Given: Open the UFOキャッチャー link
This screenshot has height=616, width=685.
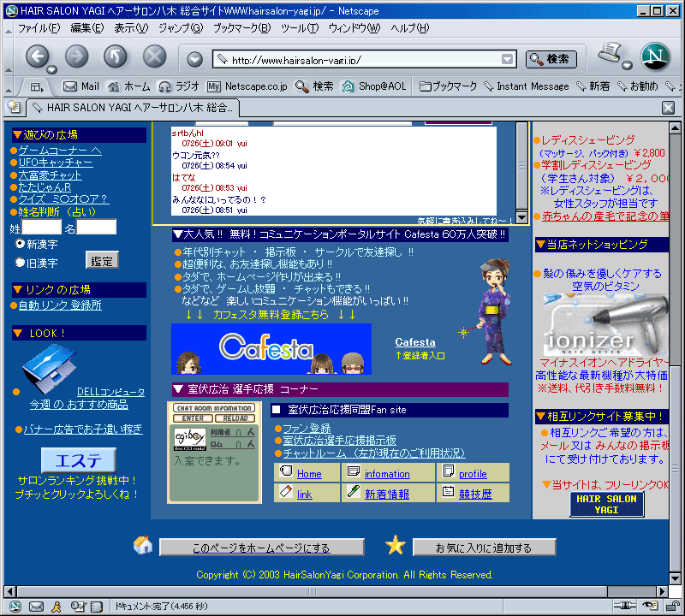Looking at the screenshot, I should 56,163.
